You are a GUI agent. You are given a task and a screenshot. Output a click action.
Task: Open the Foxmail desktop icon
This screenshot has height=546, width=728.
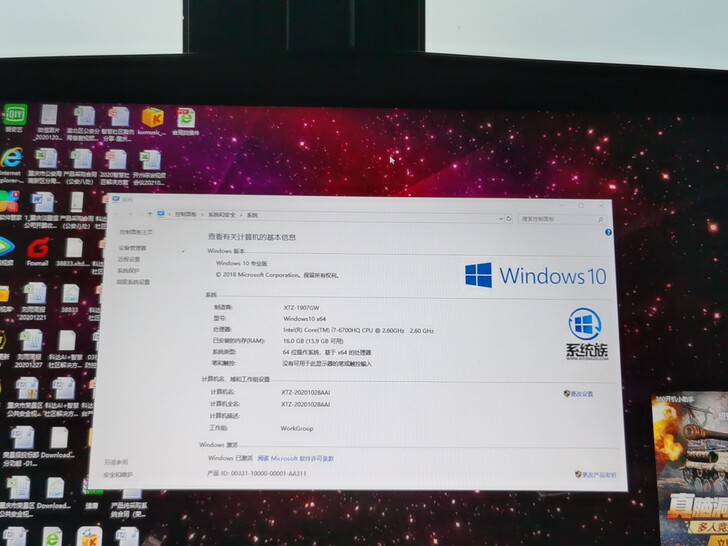[38, 248]
